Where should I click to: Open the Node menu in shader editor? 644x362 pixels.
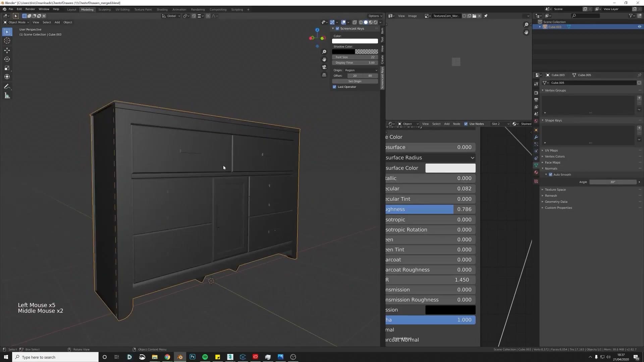(x=457, y=124)
